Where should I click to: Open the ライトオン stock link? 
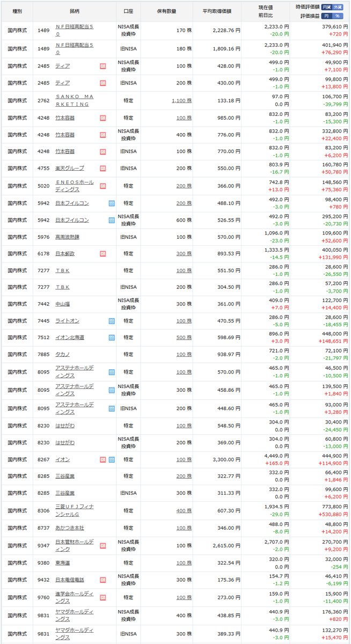pyautogui.click(x=67, y=321)
